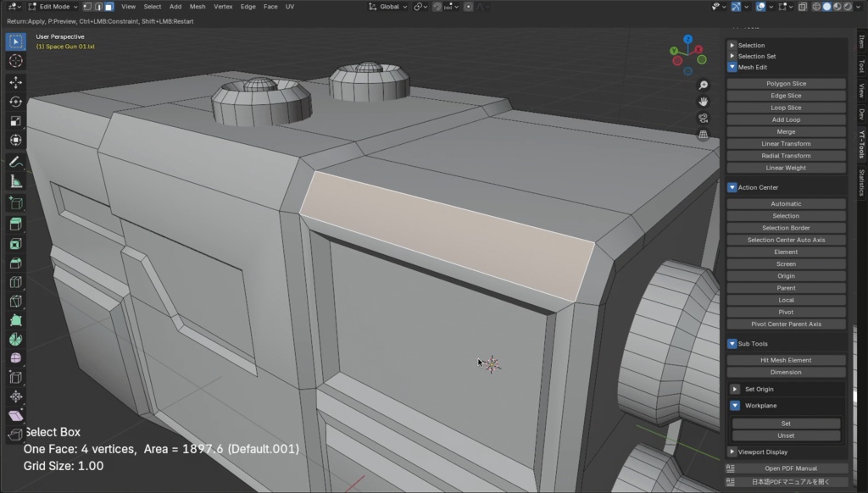Toggle orthographic view with the grid icon

[703, 134]
